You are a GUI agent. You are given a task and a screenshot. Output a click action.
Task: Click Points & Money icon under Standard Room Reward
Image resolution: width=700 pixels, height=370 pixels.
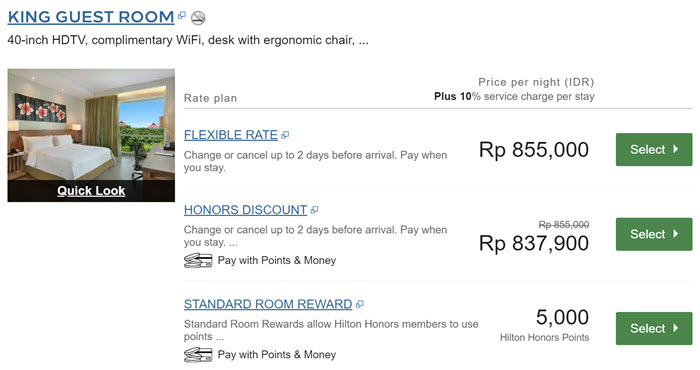click(198, 354)
